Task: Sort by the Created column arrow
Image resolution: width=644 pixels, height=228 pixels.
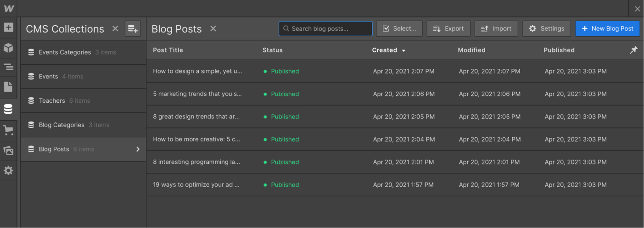Action: point(403,50)
